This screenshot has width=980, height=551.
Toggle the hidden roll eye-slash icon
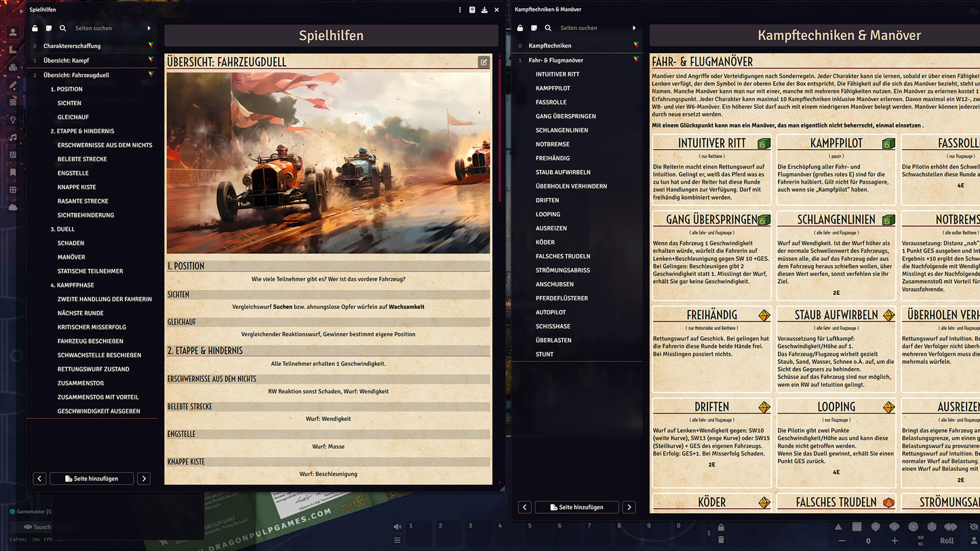click(x=975, y=527)
